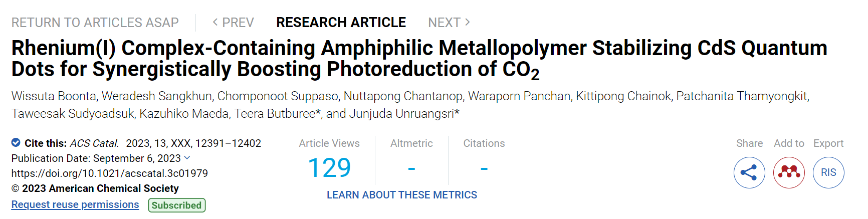The image size is (868, 219).
Task: Go to NEXT article
Action: coord(449,23)
